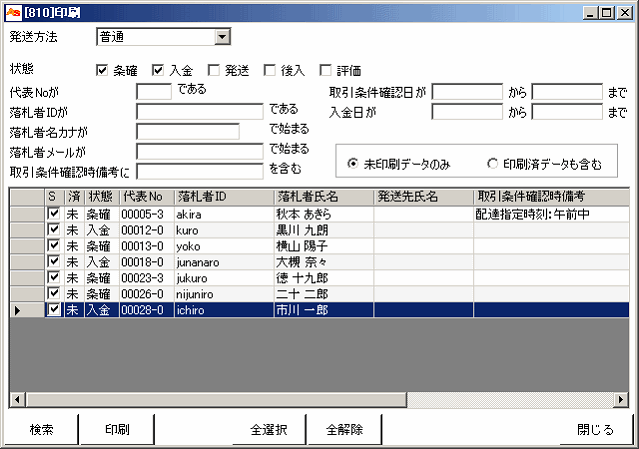Click the 済 column header
The height and width of the screenshot is (449, 639).
75,197
